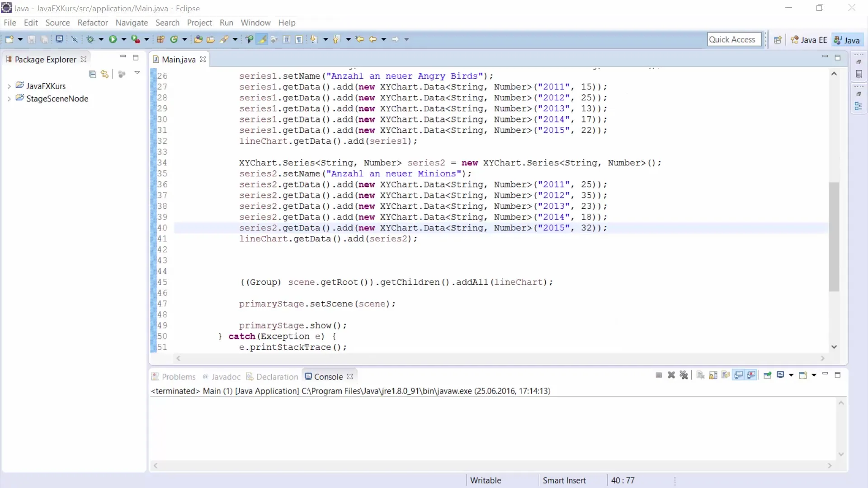The height and width of the screenshot is (488, 868).
Task: Toggle Mark Occurrences highlighter icon
Action: pyautogui.click(x=262, y=39)
